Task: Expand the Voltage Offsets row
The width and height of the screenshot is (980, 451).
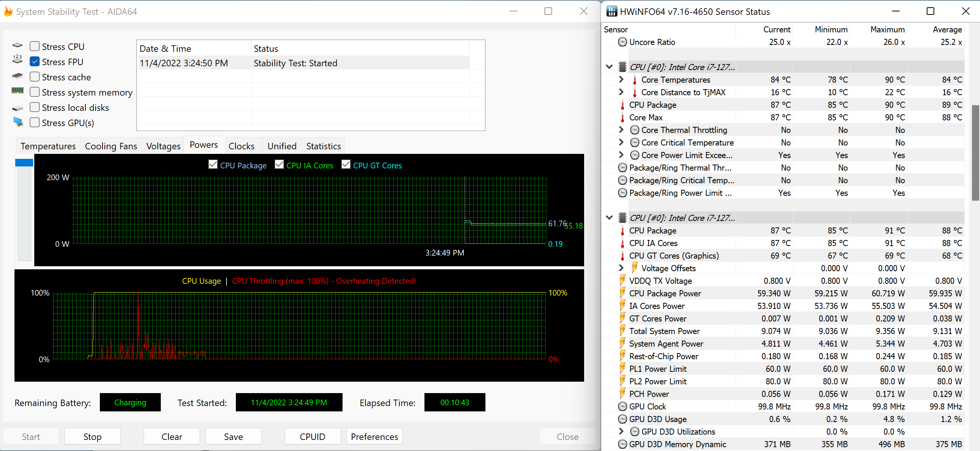Action: (621, 268)
